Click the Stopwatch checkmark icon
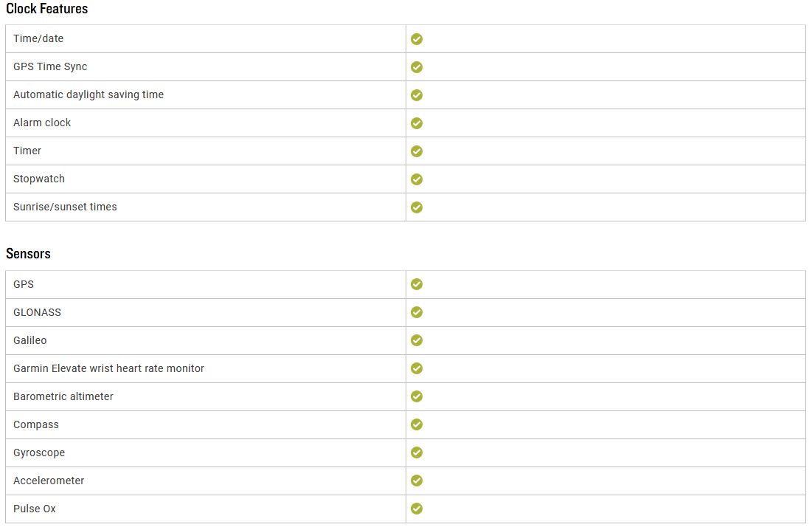 click(x=417, y=179)
